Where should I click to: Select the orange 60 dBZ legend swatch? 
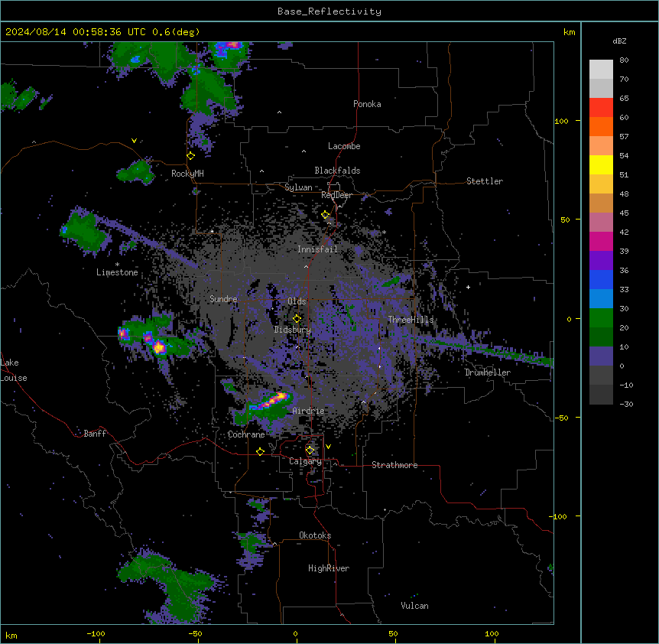(601, 126)
